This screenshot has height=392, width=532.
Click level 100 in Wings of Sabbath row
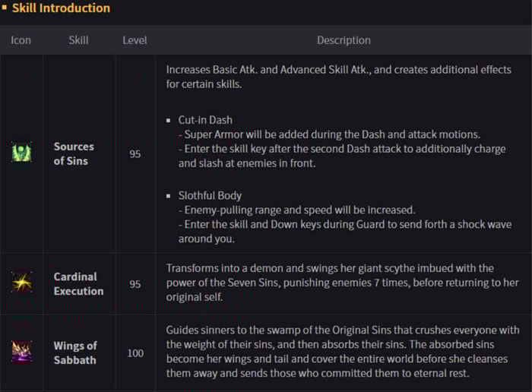[x=135, y=353]
